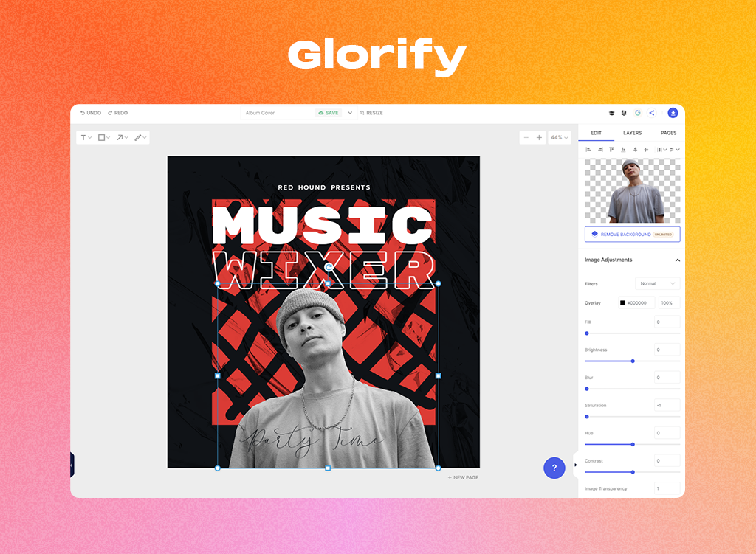Image resolution: width=756 pixels, height=554 pixels.
Task: Click the blue Help question mark button
Action: pos(554,468)
